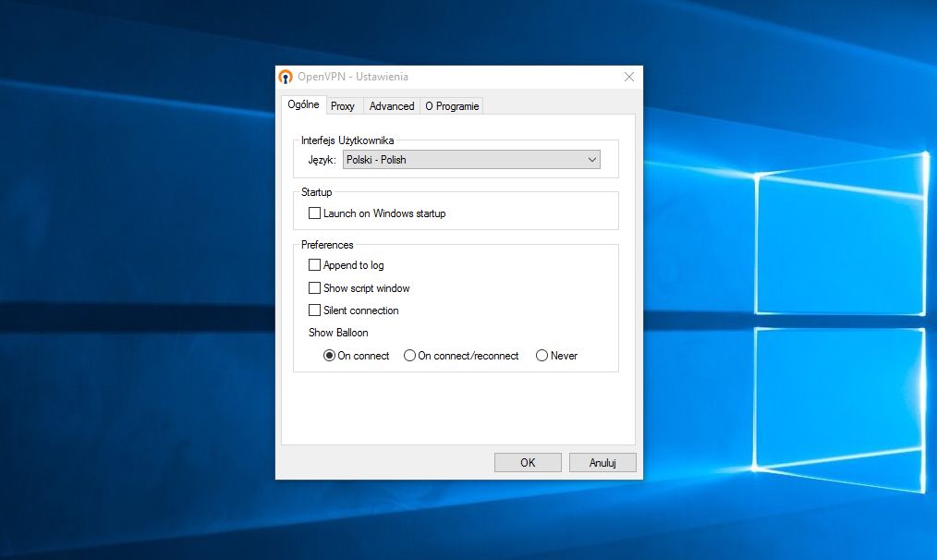Click the OpenVPN logo icon in title bar
937x560 pixels.
point(286,77)
